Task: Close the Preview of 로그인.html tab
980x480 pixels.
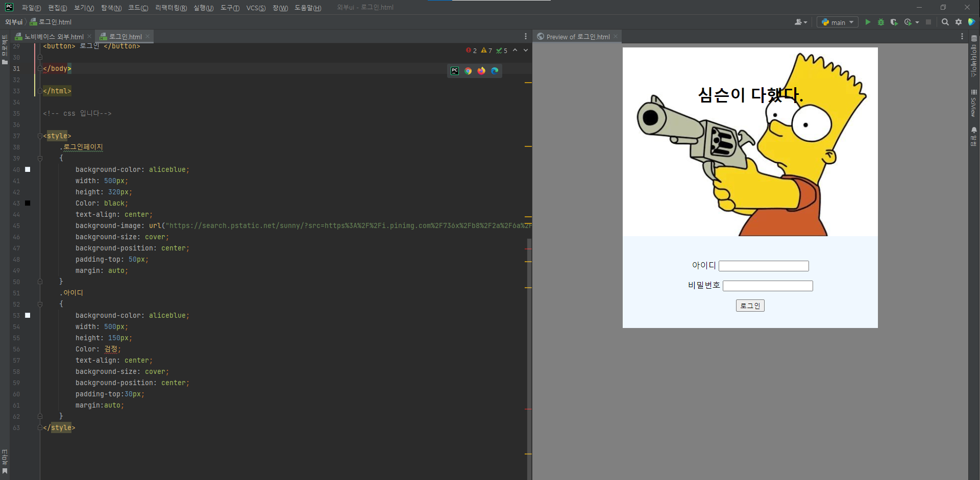Action: (x=616, y=36)
